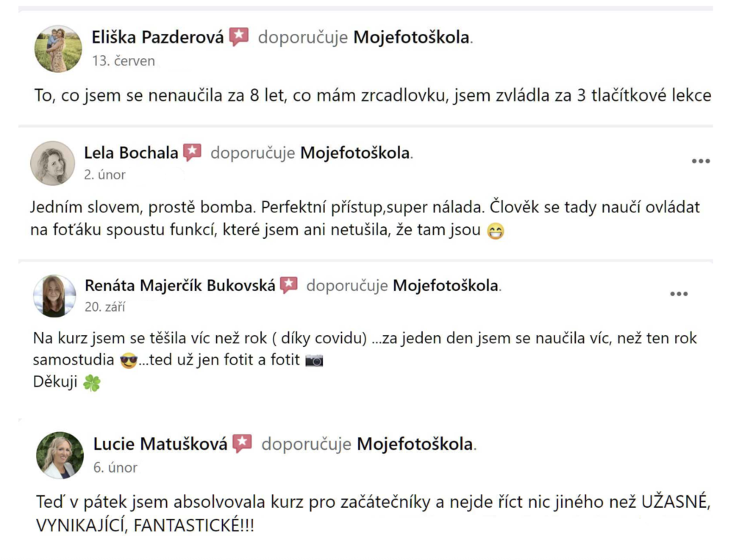The image size is (753, 560).
Task: Click Lucie Matušková's avatar photo
Action: pos(60,455)
